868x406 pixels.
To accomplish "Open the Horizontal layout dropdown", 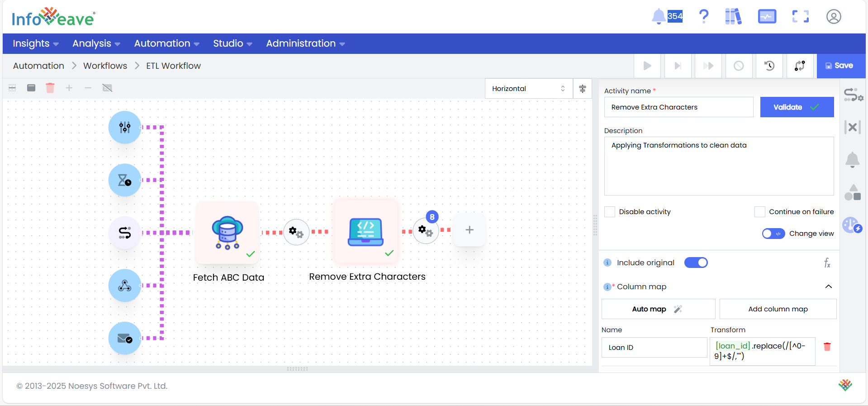I will [528, 89].
